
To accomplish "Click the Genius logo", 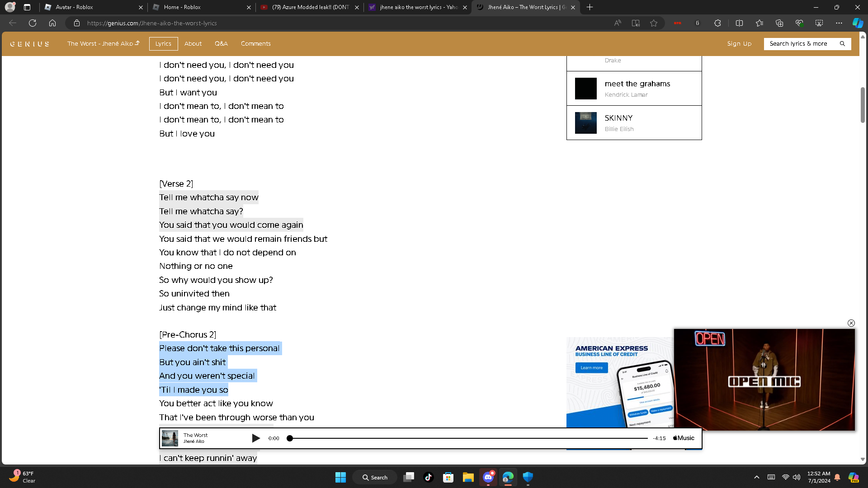I will pyautogui.click(x=30, y=44).
